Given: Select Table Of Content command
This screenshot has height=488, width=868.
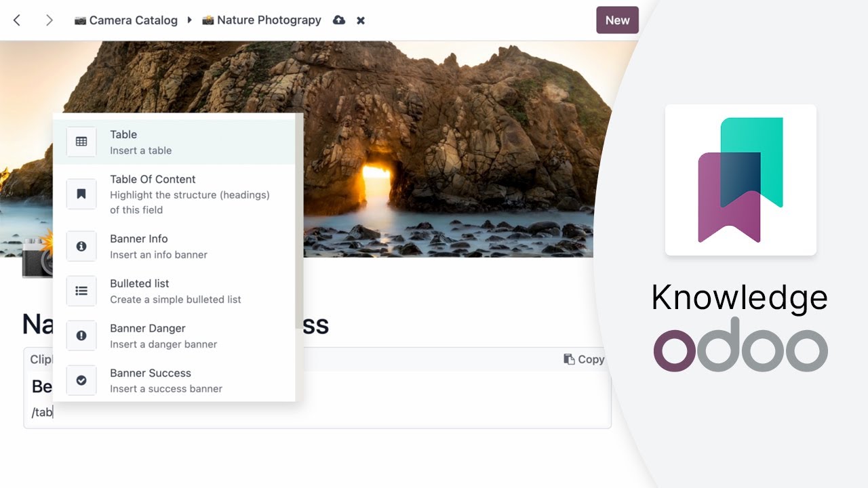Looking at the screenshot, I should [x=174, y=194].
